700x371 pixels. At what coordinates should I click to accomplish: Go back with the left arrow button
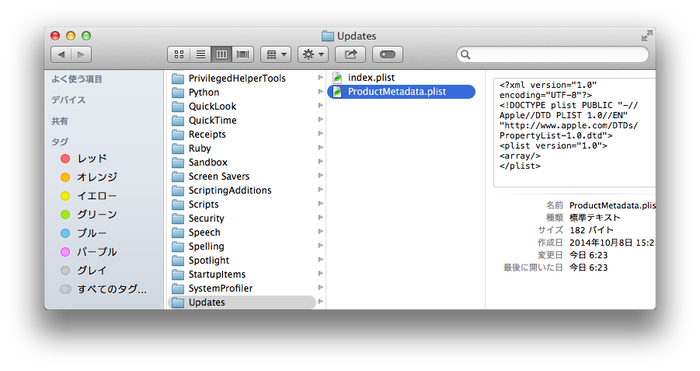[61, 54]
